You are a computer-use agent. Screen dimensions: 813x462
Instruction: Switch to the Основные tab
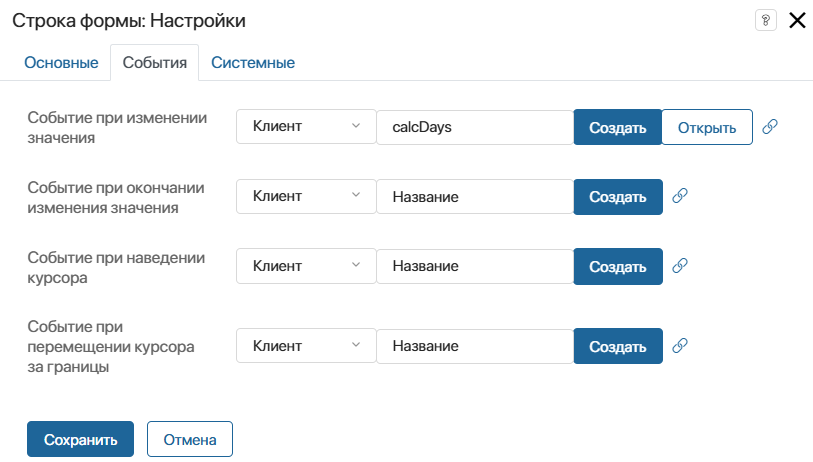(61, 62)
